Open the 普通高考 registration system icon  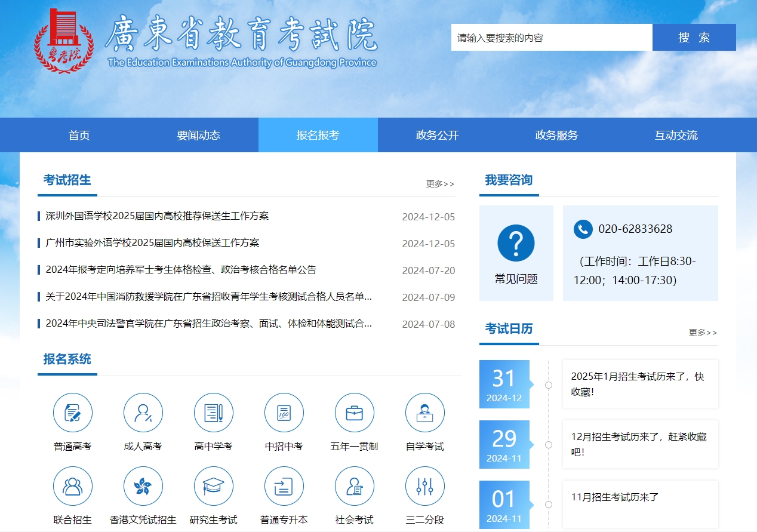[73, 412]
